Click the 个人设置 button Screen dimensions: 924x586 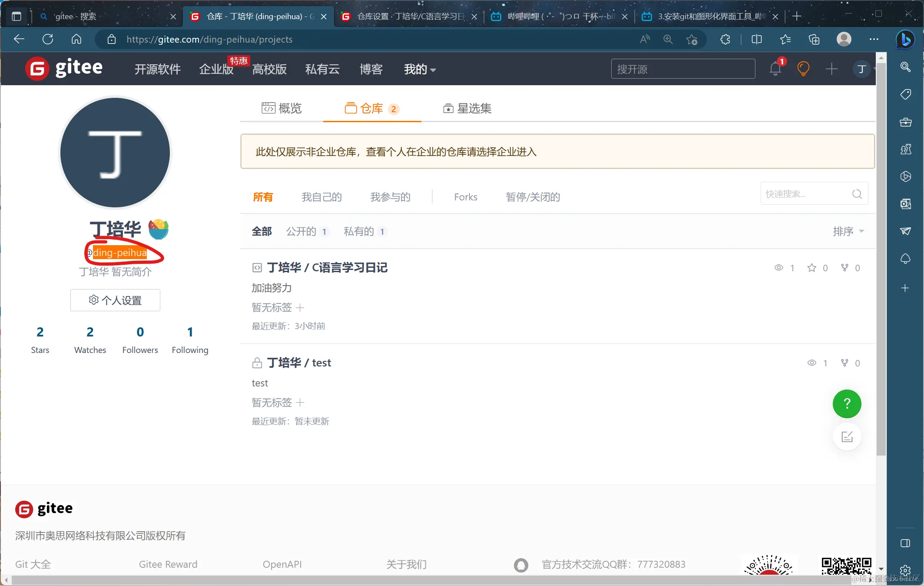[115, 300]
